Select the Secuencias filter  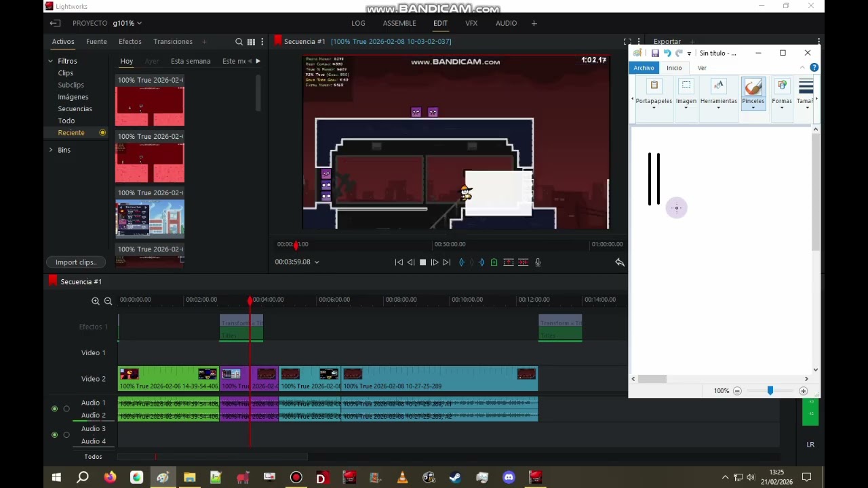[x=75, y=109]
